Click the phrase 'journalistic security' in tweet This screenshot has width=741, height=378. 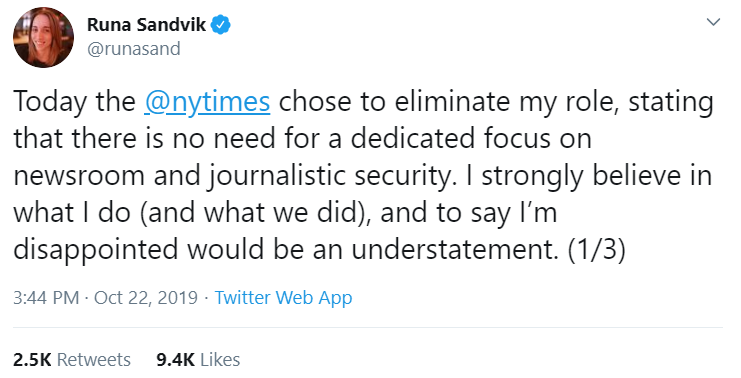click(x=332, y=177)
